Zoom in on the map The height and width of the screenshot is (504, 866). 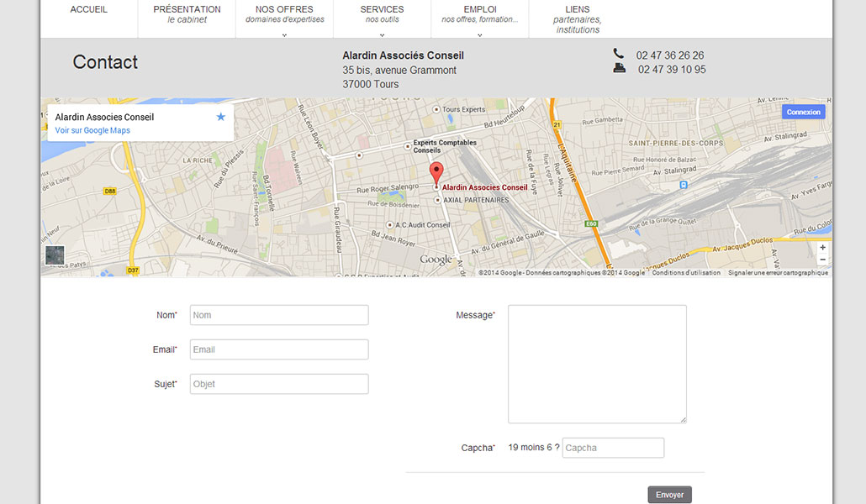pyautogui.click(x=822, y=248)
